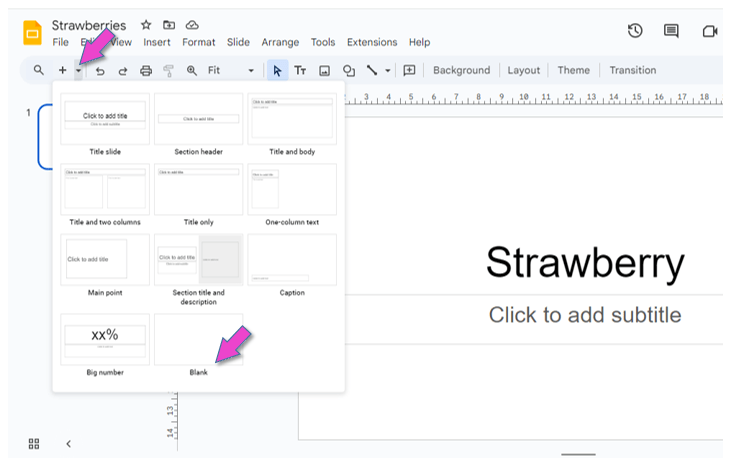Screen dimensions: 731x471
Task: Open grid view at bottom left
Action: (x=34, y=443)
